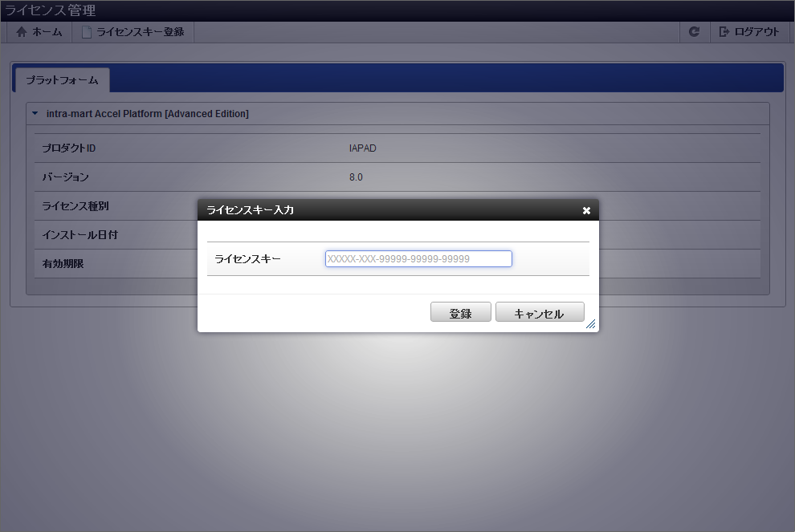The image size is (795, 532).
Task: Click the ライセンス管理 page title
Action: click(x=50, y=10)
